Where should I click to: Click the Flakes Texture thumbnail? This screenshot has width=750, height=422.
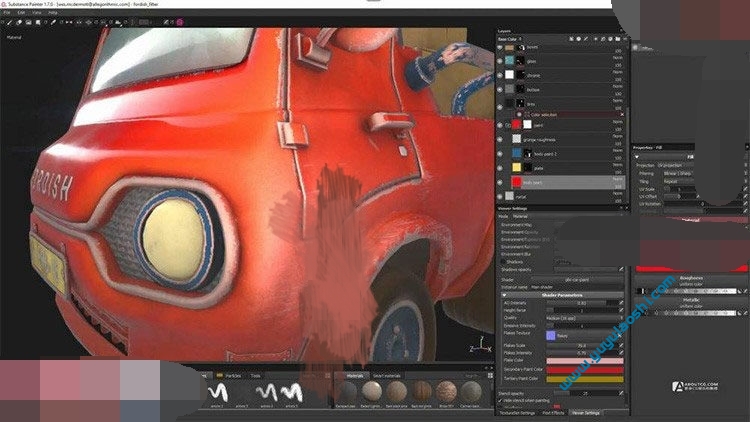(551, 335)
